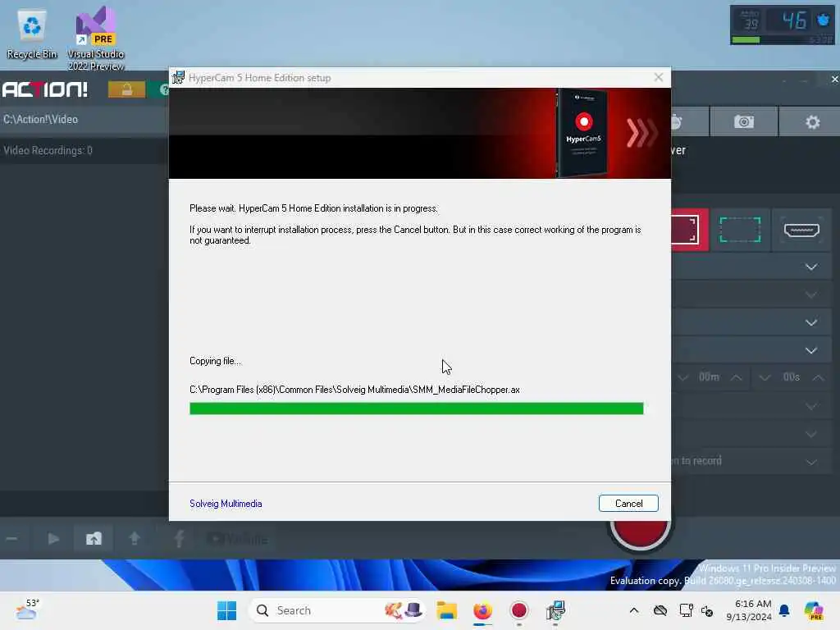This screenshot has width=840, height=630.
Task: Click the FPS counter overlay widget
Action: pos(782,25)
